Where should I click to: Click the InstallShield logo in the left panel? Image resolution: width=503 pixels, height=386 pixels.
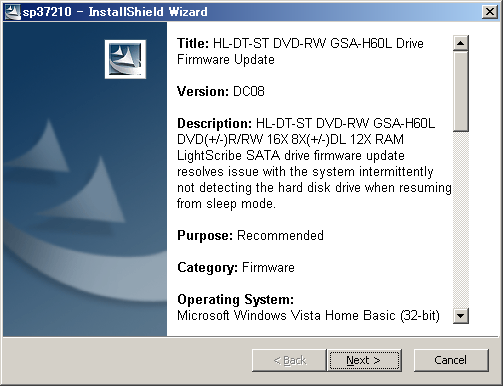point(125,59)
